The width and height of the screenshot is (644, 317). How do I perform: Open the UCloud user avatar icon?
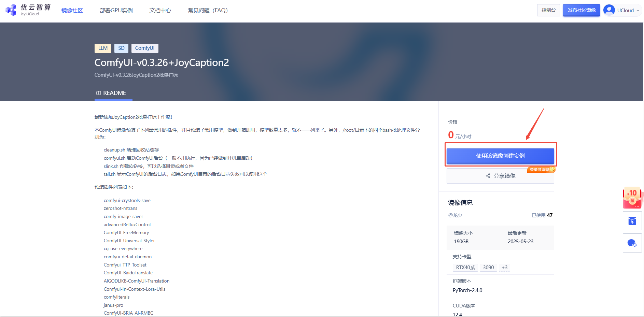tap(609, 10)
